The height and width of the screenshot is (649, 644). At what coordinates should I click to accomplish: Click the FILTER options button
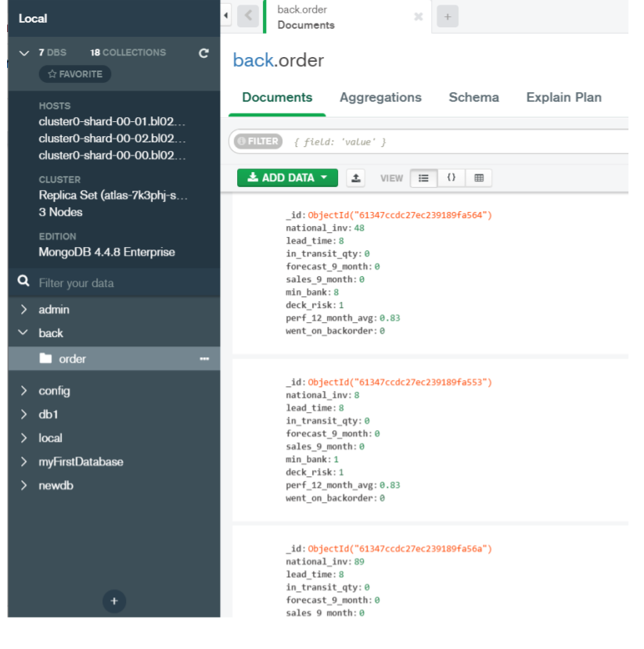(258, 142)
